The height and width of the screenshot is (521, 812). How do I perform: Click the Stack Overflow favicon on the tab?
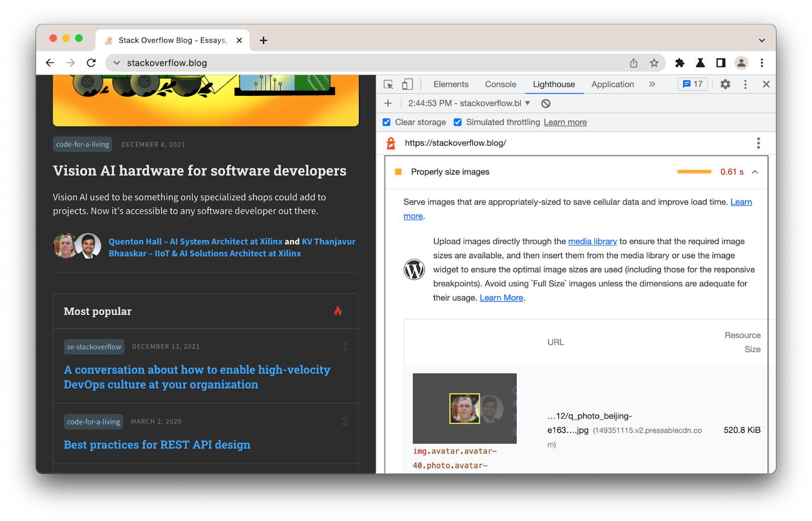109,40
